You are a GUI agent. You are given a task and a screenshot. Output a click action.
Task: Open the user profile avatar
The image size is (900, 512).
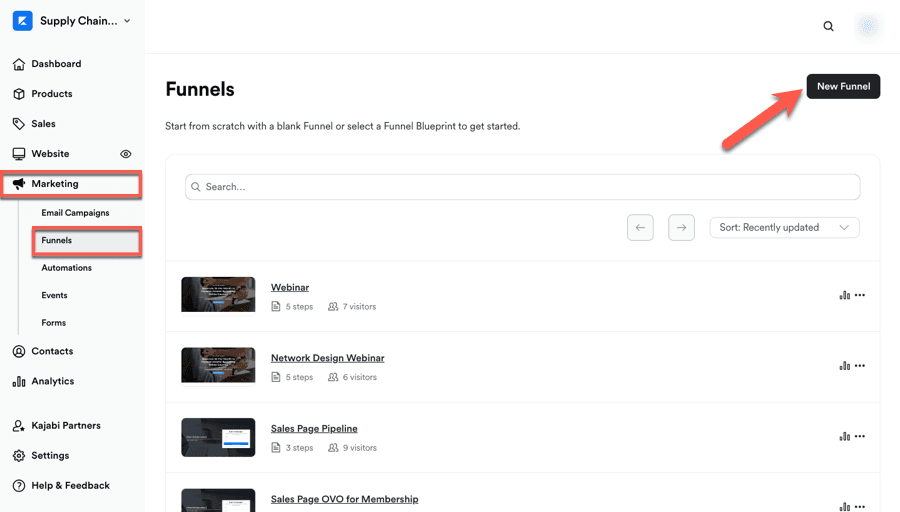pos(867,27)
